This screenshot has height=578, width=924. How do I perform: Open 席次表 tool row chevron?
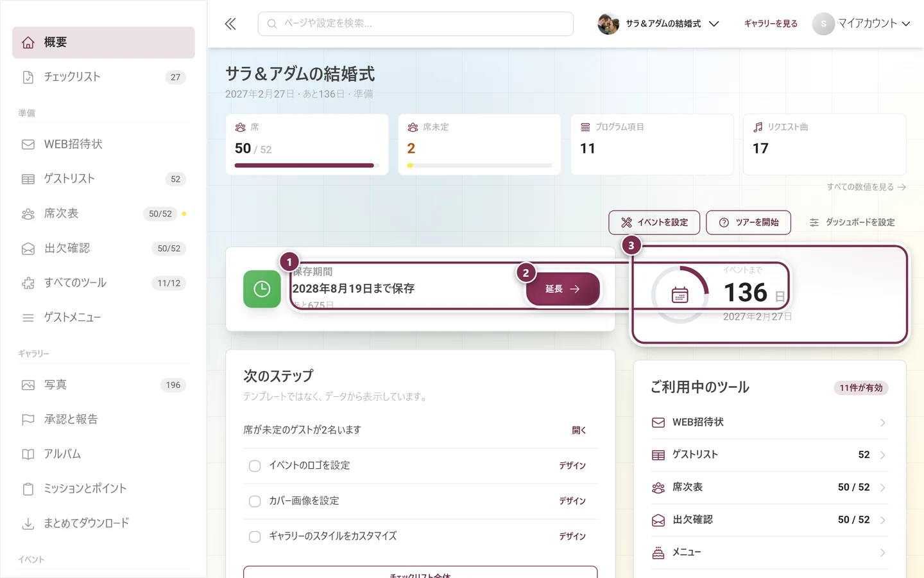click(883, 487)
